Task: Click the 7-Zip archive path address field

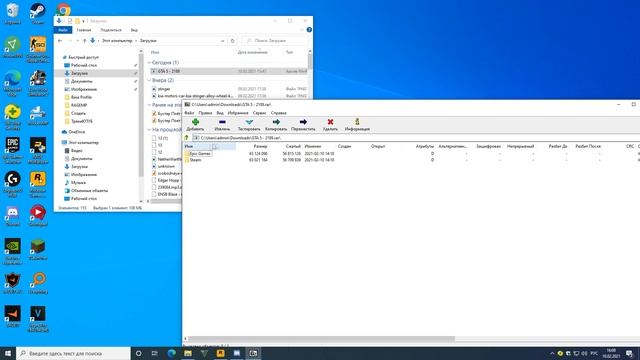Action: point(416,138)
